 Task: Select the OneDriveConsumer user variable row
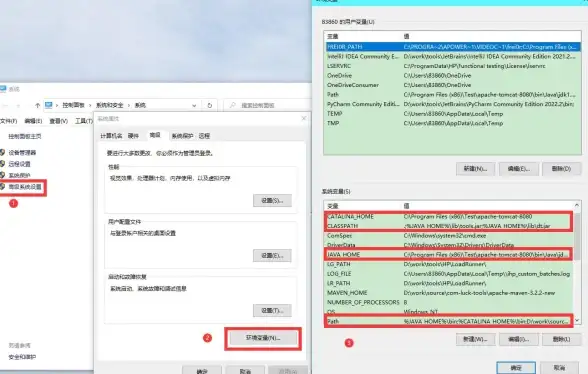coord(453,85)
